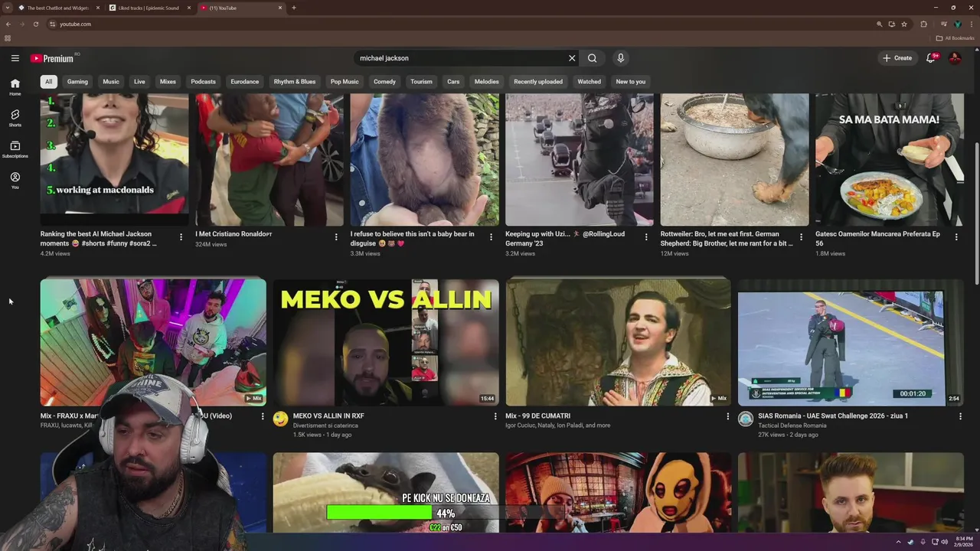Select the Eurodance filter chip
The image size is (980, 551).
[245, 82]
